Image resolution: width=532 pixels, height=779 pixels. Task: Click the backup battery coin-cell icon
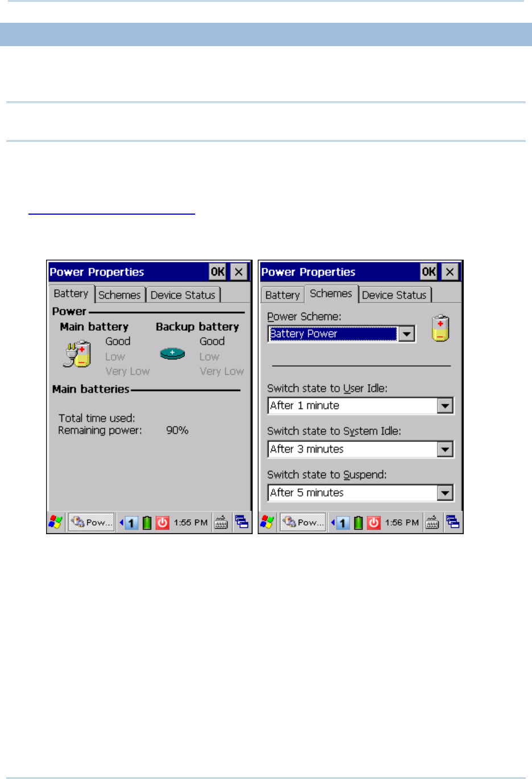(x=172, y=354)
